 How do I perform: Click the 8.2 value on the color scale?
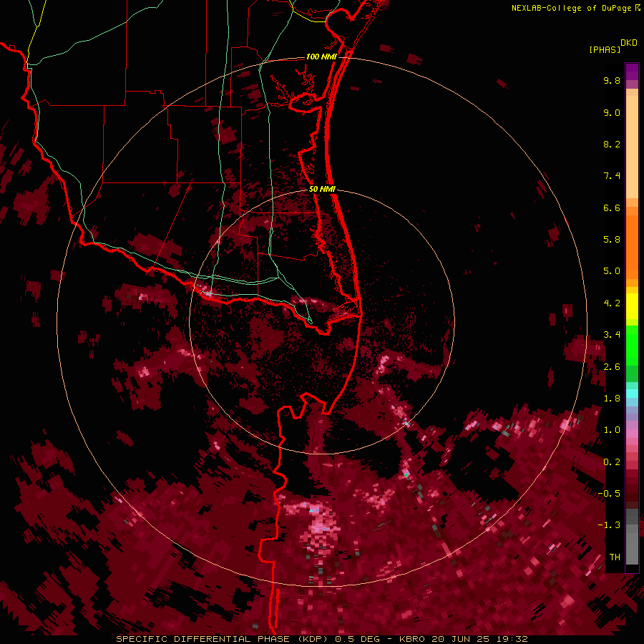click(612, 144)
